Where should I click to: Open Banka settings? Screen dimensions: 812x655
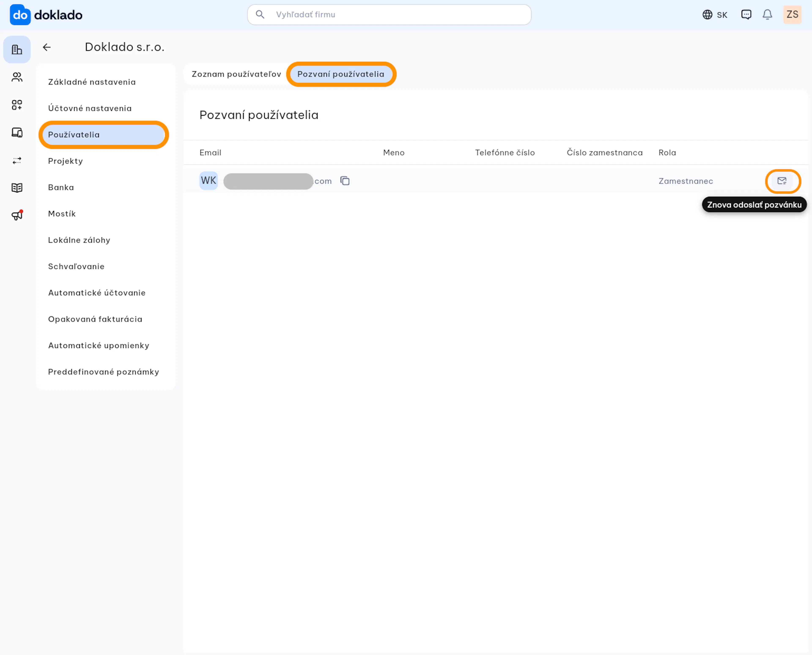pyautogui.click(x=106, y=188)
